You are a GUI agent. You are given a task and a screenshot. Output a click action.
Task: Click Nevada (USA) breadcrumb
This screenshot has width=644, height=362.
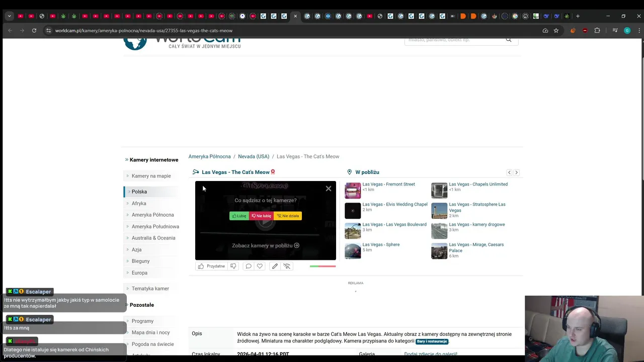254,157
